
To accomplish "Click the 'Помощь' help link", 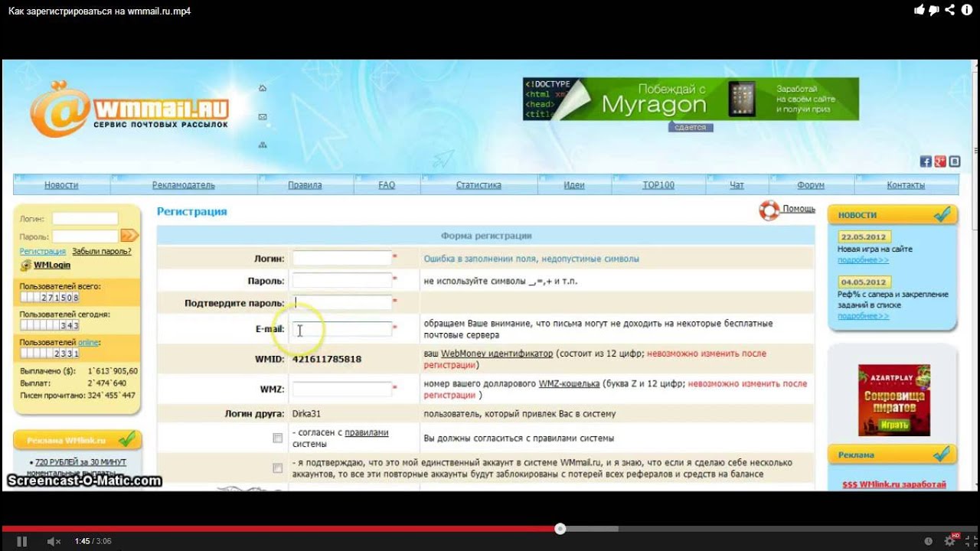I will click(798, 209).
